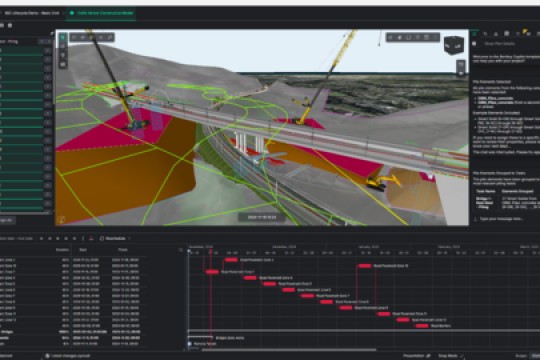Click the view orientation cube in the 3D viewport
This screenshot has height=360, width=540.
[454, 45]
